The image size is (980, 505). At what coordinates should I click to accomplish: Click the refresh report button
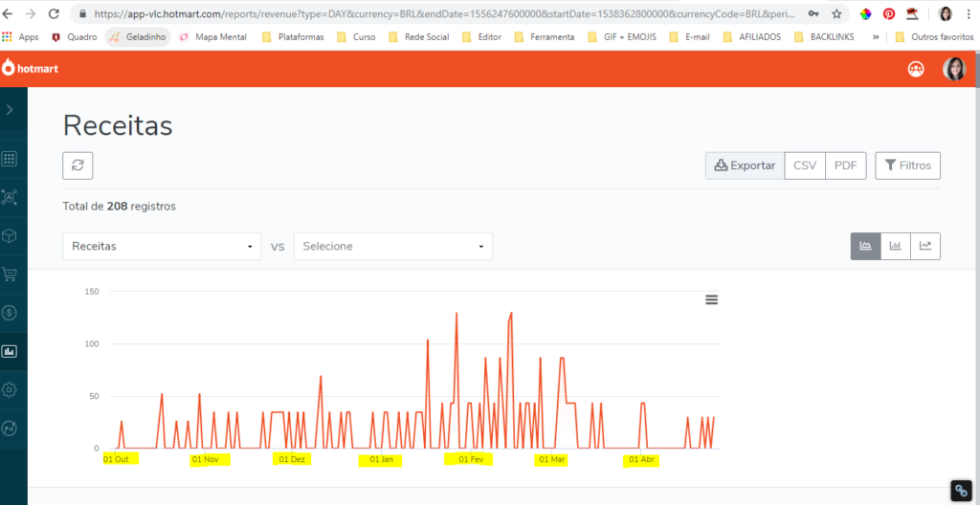tap(78, 165)
